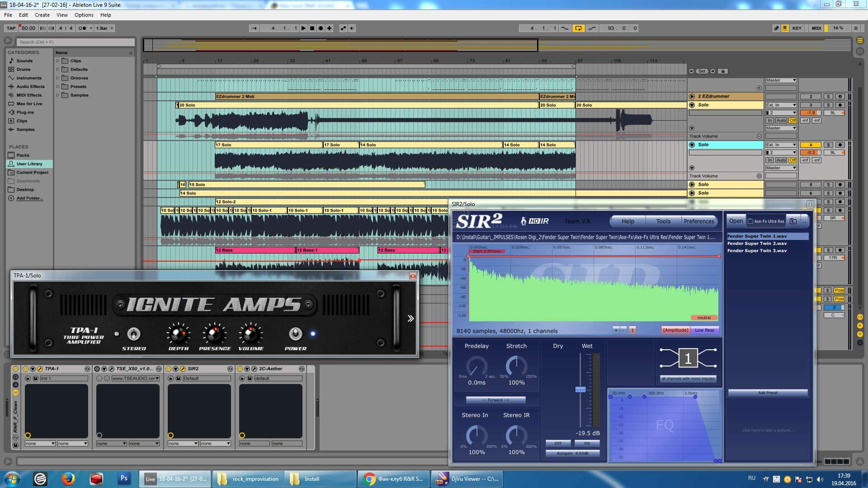Open the Options menu
Image resolution: width=868 pixels, height=488 pixels.
pyautogui.click(x=84, y=15)
